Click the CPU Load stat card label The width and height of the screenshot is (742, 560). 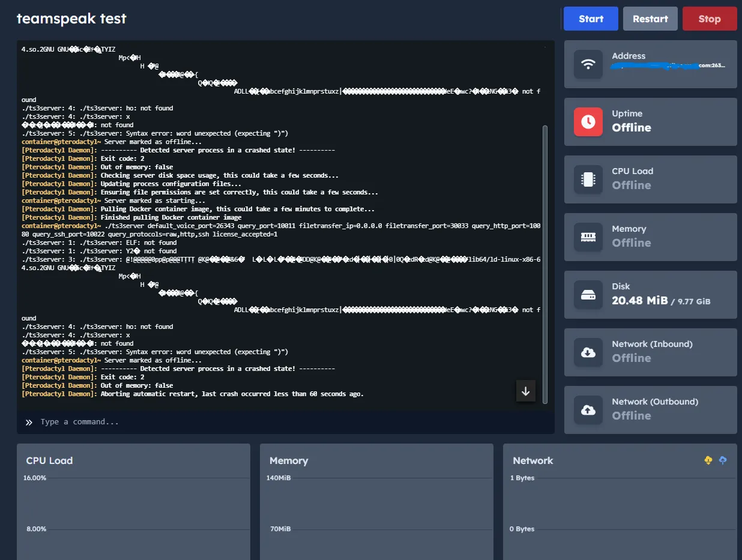632,171
